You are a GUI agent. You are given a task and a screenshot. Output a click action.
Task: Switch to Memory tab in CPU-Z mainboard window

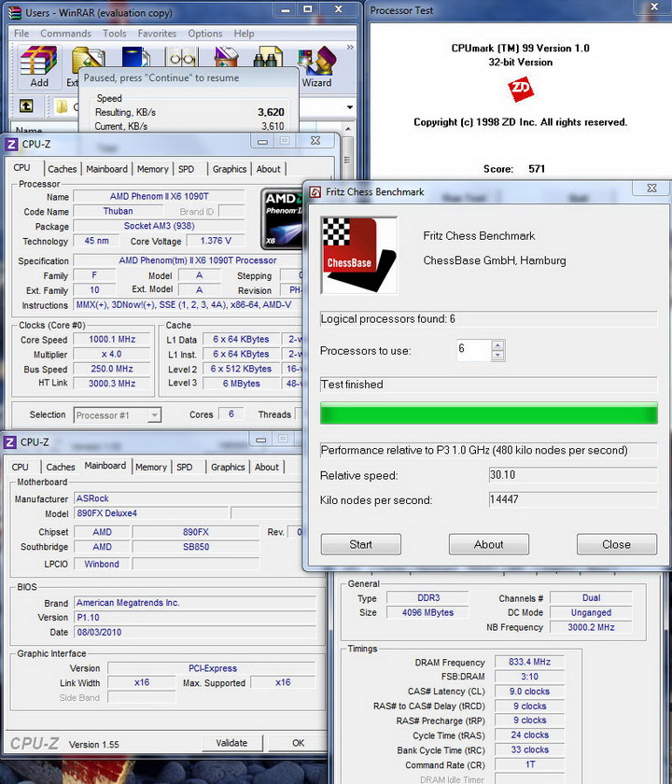click(x=151, y=467)
